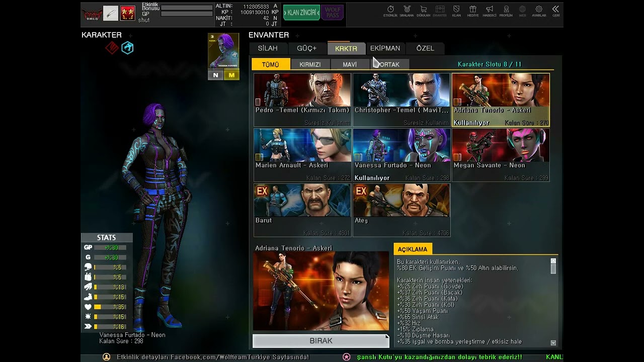Screen dimensions: 644x362
Task: Go back with the Geri arrow icon
Action: (555, 11)
